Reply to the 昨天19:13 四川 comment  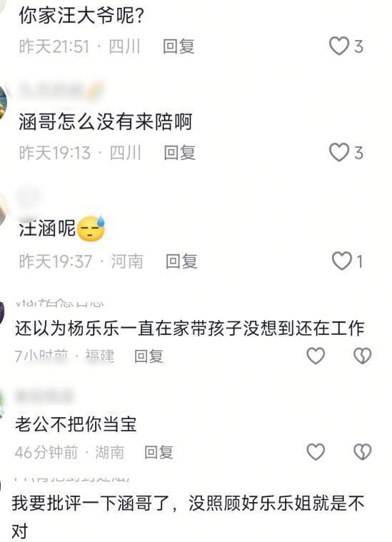(179, 153)
